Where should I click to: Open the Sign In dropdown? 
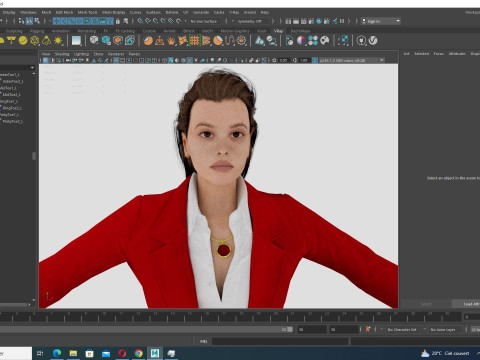[x=381, y=21]
